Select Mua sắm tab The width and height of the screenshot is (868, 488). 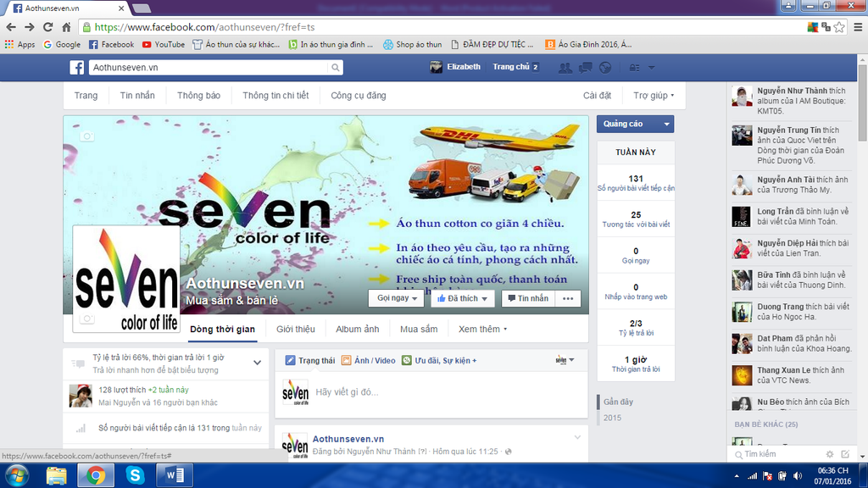[x=419, y=330]
